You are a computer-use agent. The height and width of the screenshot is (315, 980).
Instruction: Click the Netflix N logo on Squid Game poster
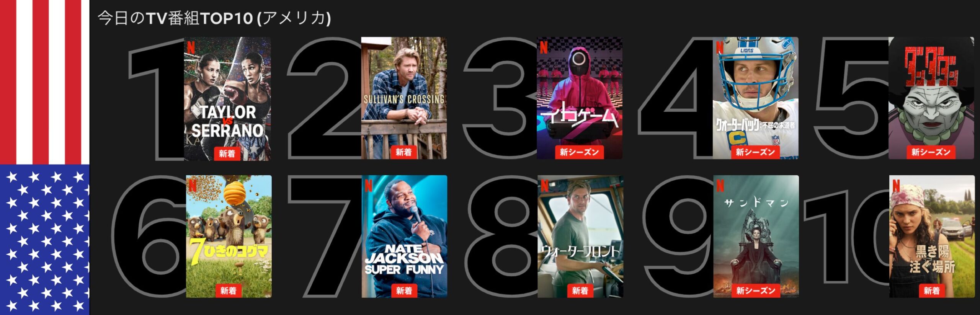click(x=544, y=47)
